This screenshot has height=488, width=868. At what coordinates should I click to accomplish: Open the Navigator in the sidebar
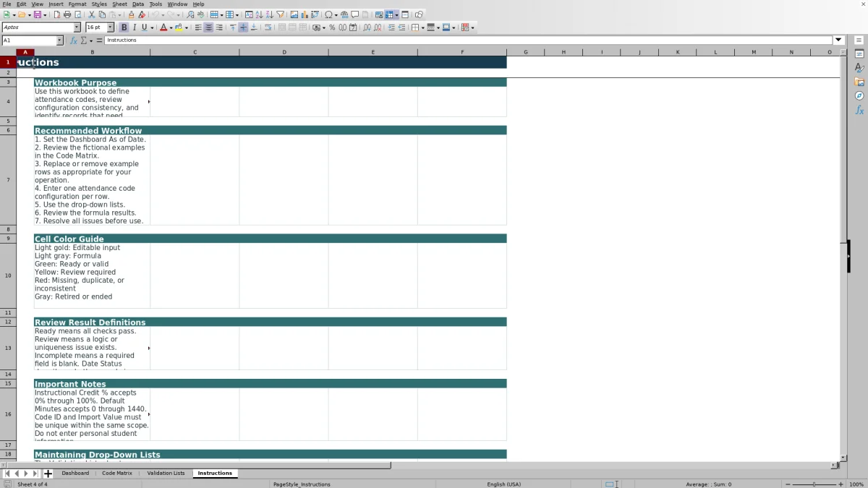(x=859, y=95)
